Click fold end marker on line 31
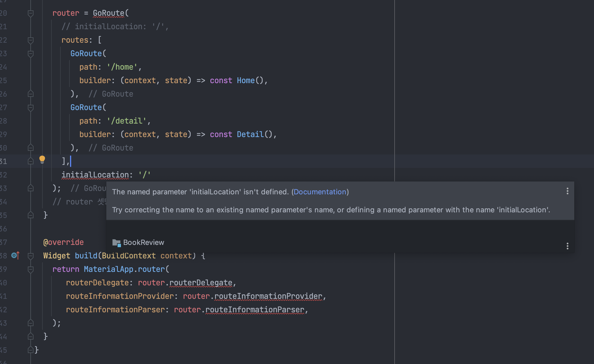Viewport: 594px width, 364px height. point(31,161)
